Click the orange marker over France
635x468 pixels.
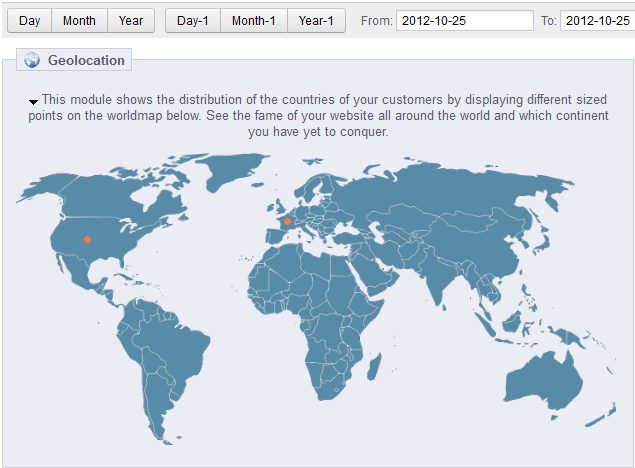click(287, 222)
